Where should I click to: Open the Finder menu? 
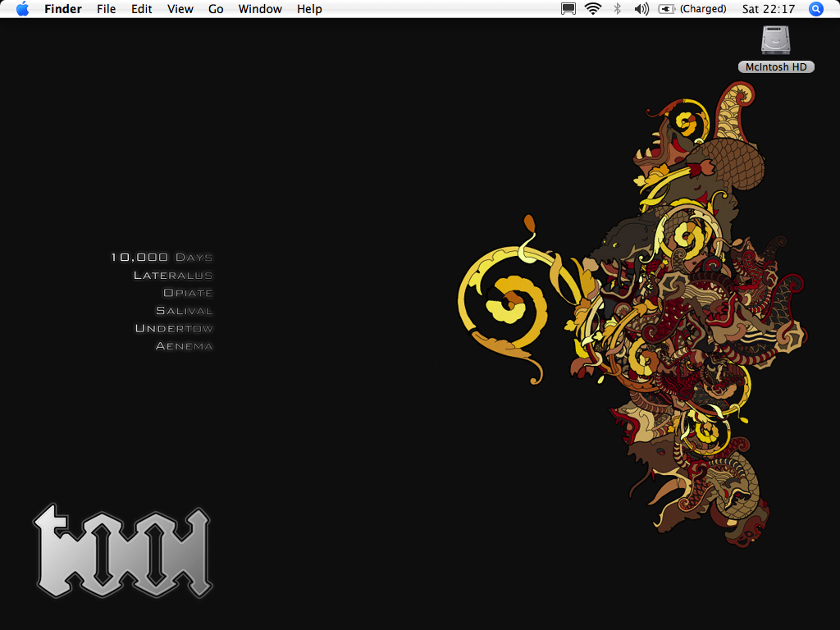pyautogui.click(x=63, y=9)
